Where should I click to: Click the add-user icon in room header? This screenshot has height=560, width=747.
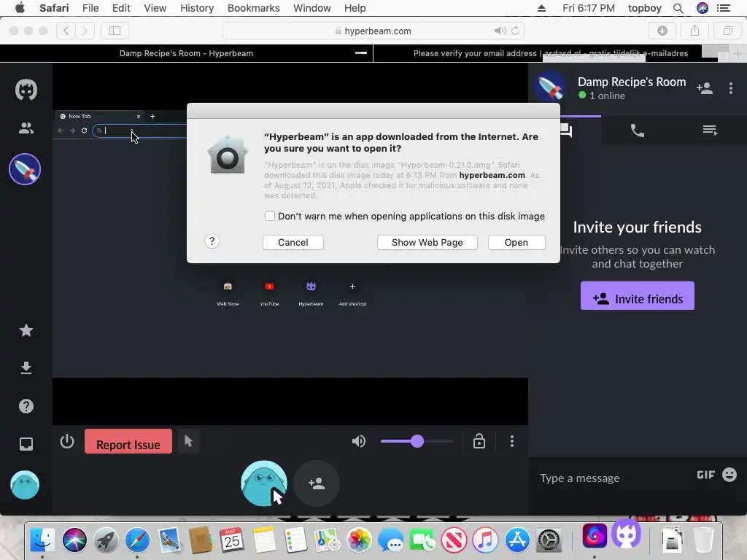tap(704, 88)
